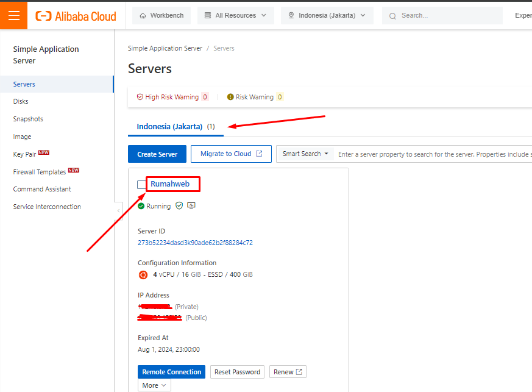Expand the More actions dropdown
Viewport: 532px width, 392px height.
[x=154, y=385]
